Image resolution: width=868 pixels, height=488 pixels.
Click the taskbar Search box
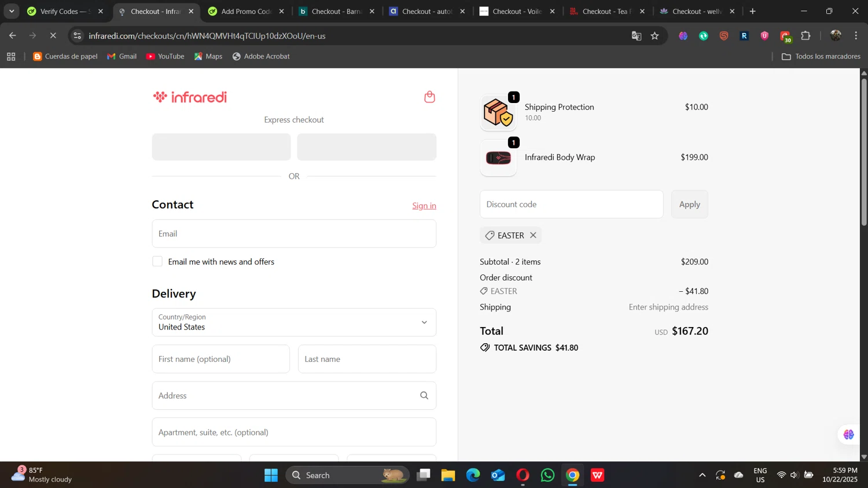(x=347, y=475)
